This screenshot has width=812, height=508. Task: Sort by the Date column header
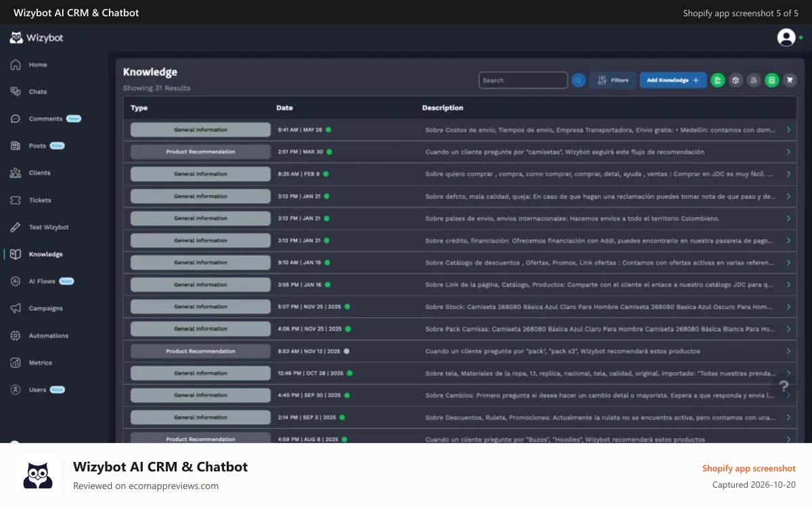(284, 108)
